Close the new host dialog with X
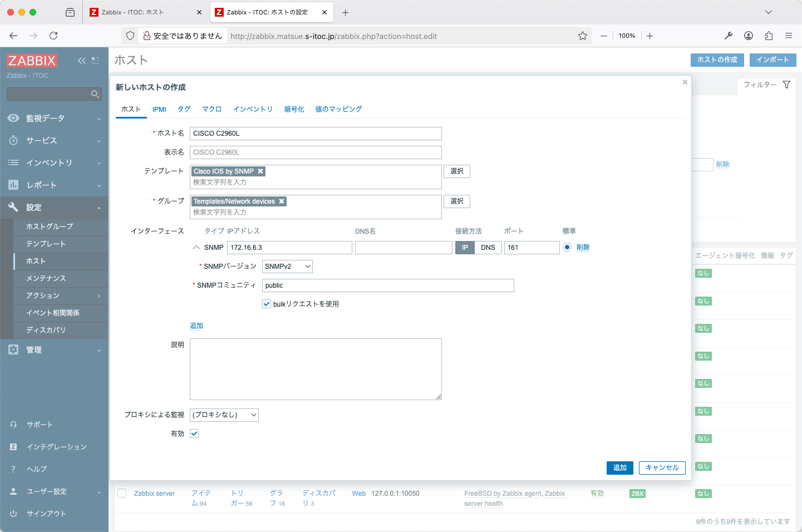 [x=685, y=82]
